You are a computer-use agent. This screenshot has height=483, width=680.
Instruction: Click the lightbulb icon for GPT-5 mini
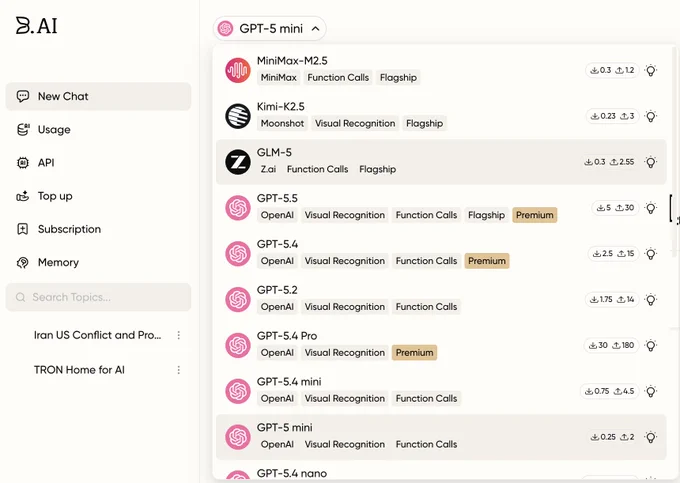651,437
